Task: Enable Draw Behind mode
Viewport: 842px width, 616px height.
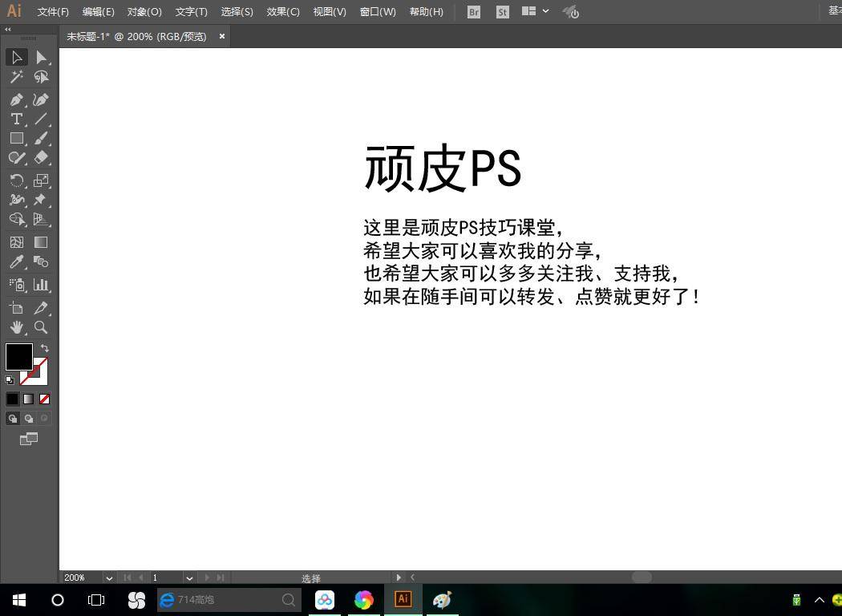Action: coord(28,419)
